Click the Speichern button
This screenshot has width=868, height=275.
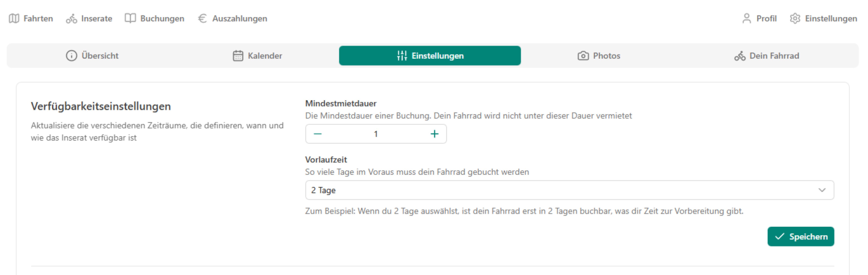[801, 236]
